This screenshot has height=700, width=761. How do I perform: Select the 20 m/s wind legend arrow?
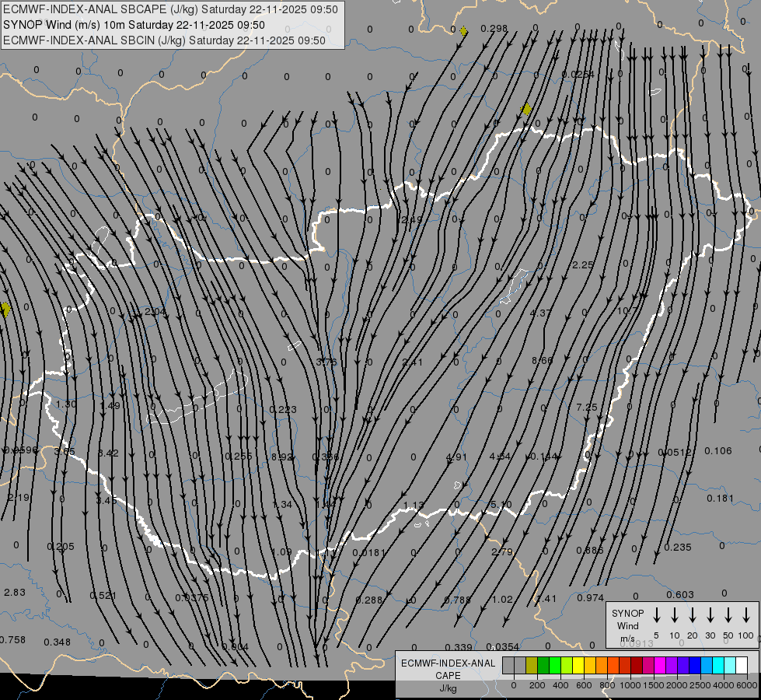(x=693, y=615)
